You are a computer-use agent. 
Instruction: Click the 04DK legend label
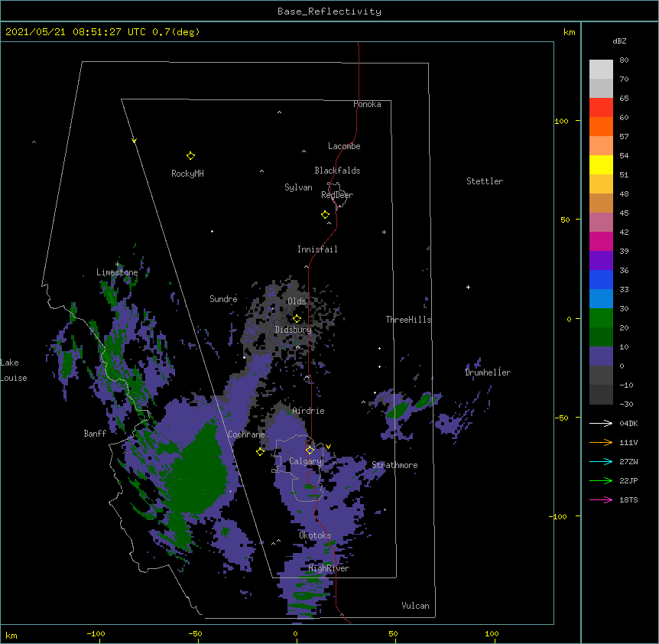[628, 423]
